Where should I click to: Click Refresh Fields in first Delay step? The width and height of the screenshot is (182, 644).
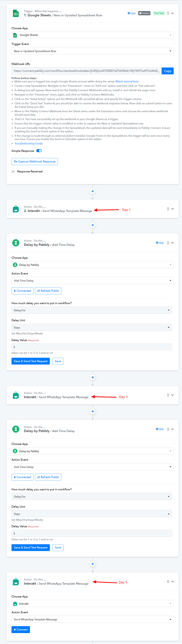tap(48, 291)
